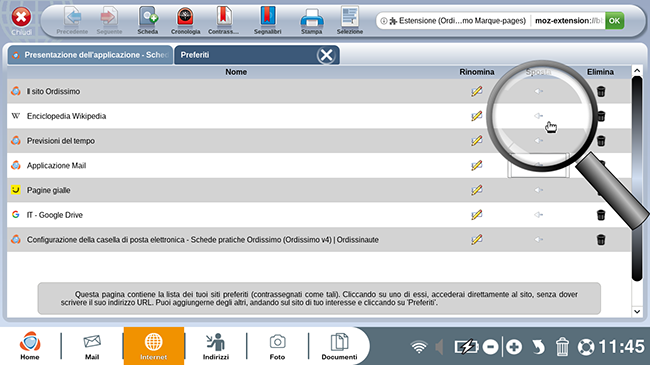Click the red Chiudi close icon
The width and height of the screenshot is (650, 365).
(21, 18)
